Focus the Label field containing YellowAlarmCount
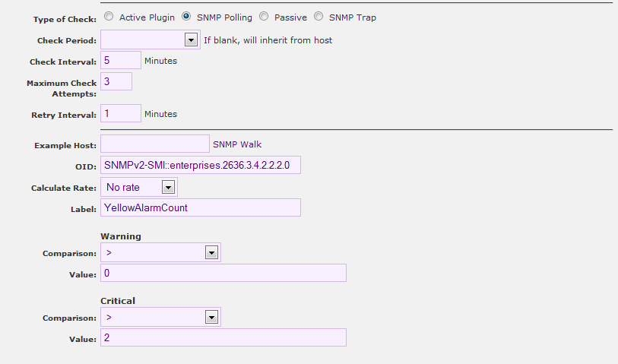 pos(201,208)
